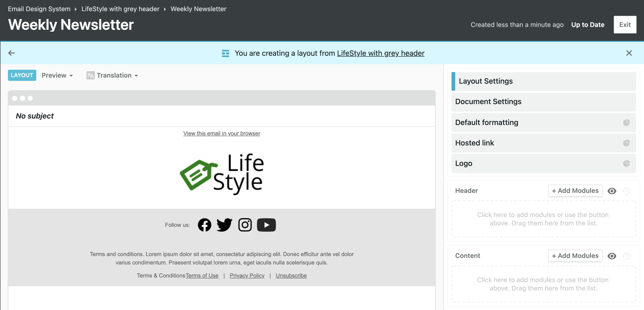Click the Follow us label
Viewport: 644px width, 310px height.
click(177, 225)
